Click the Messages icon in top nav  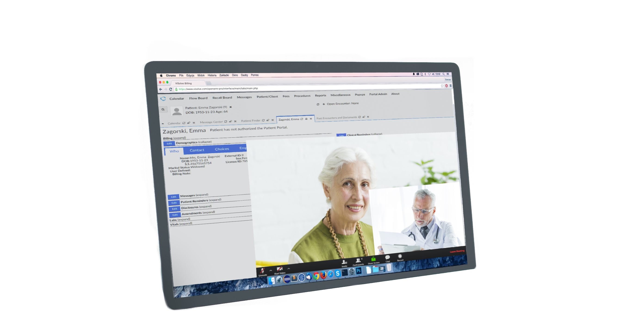coord(243,96)
